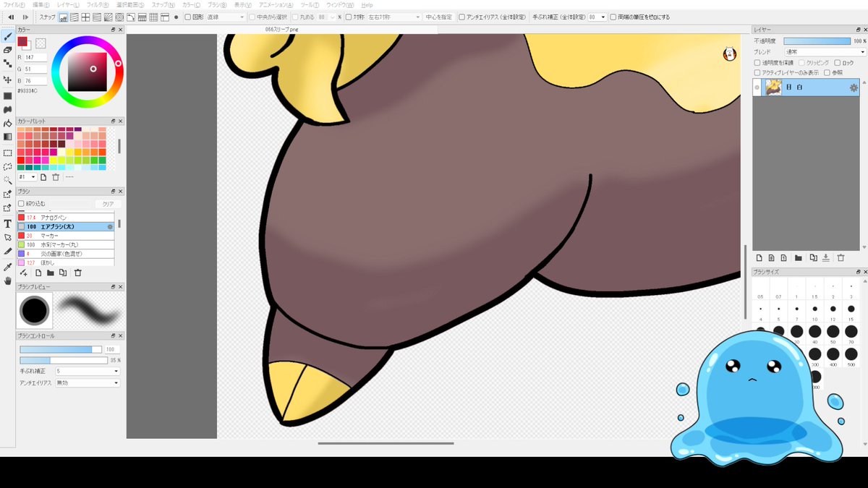This screenshot has width=868, height=488.
Task: Select the Fill rectangle shape tool
Action: [7, 95]
